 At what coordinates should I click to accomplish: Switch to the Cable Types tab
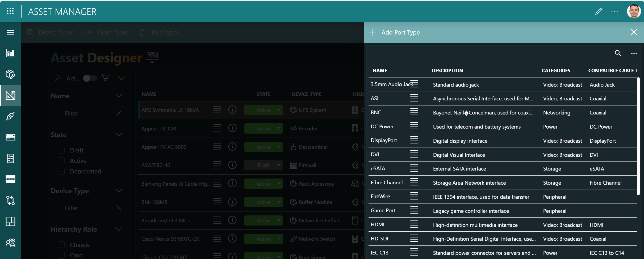(x=106, y=32)
